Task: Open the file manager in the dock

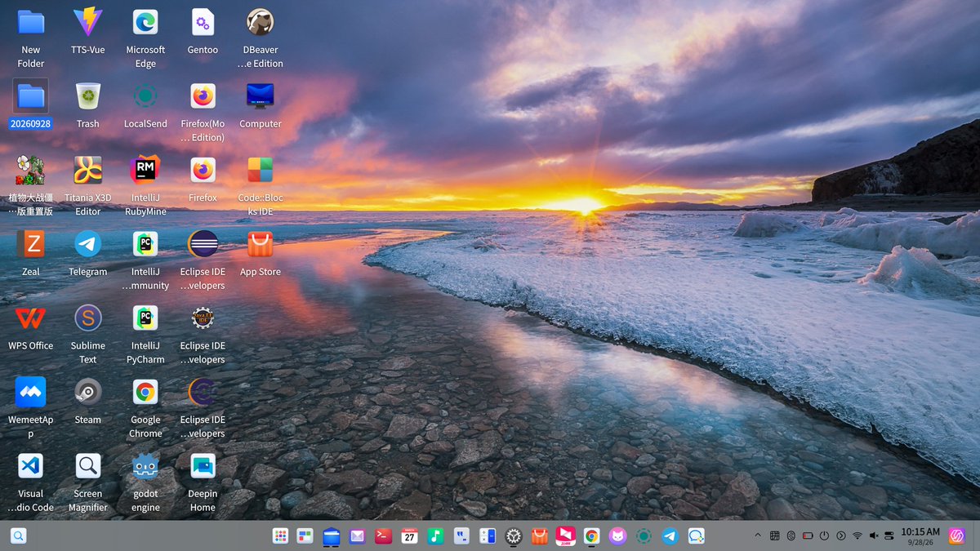Action: pos(331,536)
